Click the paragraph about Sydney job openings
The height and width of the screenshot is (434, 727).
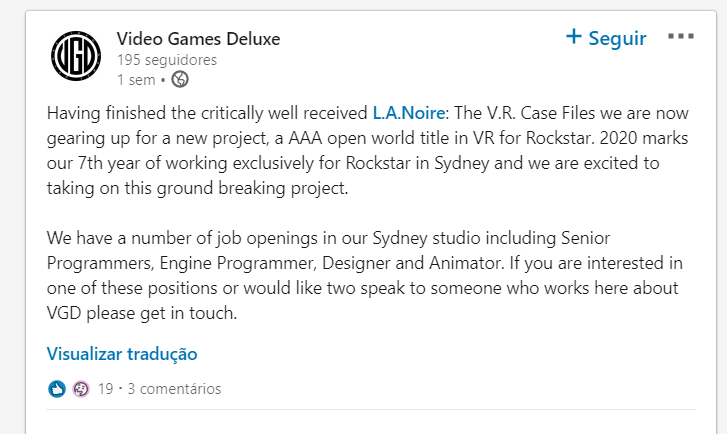367,275
